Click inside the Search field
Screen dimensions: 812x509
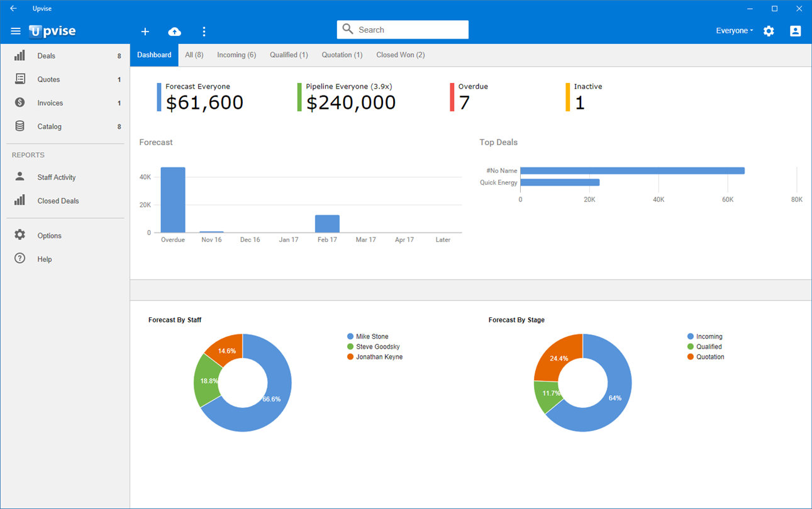coord(403,30)
